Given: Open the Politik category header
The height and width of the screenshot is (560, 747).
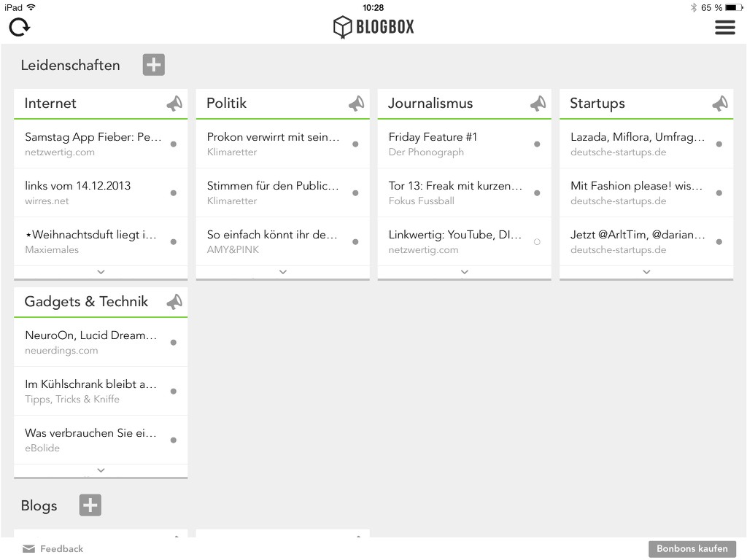Looking at the screenshot, I should pyautogui.click(x=227, y=104).
